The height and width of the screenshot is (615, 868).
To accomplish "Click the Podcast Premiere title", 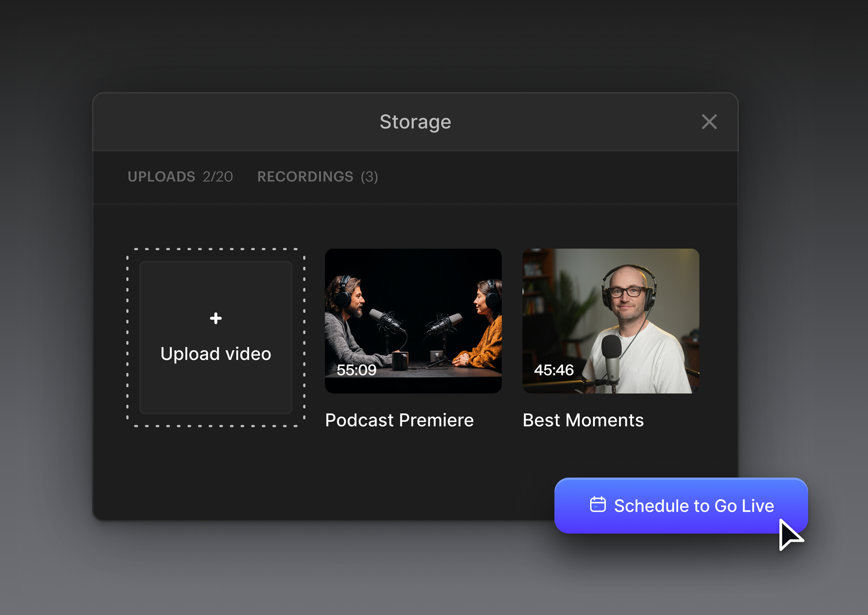I will pyautogui.click(x=399, y=420).
